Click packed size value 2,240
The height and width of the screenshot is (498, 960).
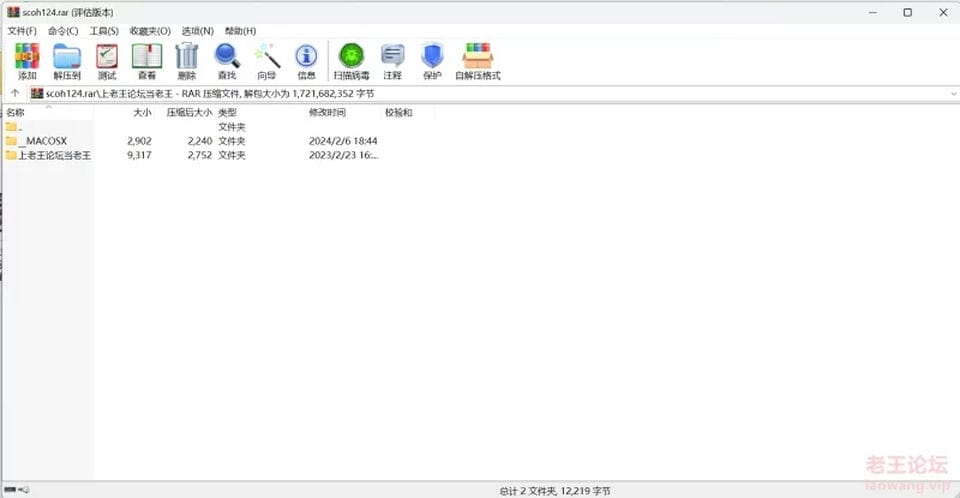tap(200, 141)
